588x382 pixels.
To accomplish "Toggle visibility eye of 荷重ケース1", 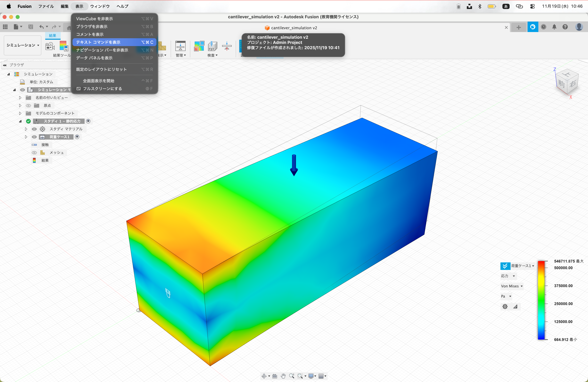I will (x=34, y=137).
